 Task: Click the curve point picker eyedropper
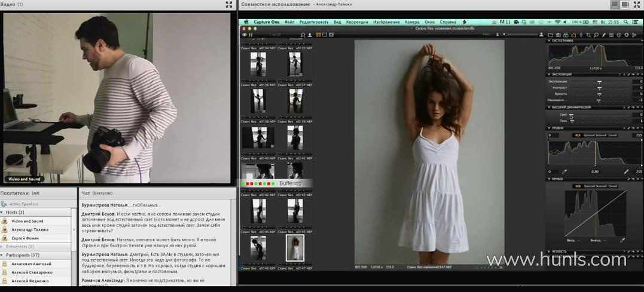pyautogui.click(x=622, y=240)
